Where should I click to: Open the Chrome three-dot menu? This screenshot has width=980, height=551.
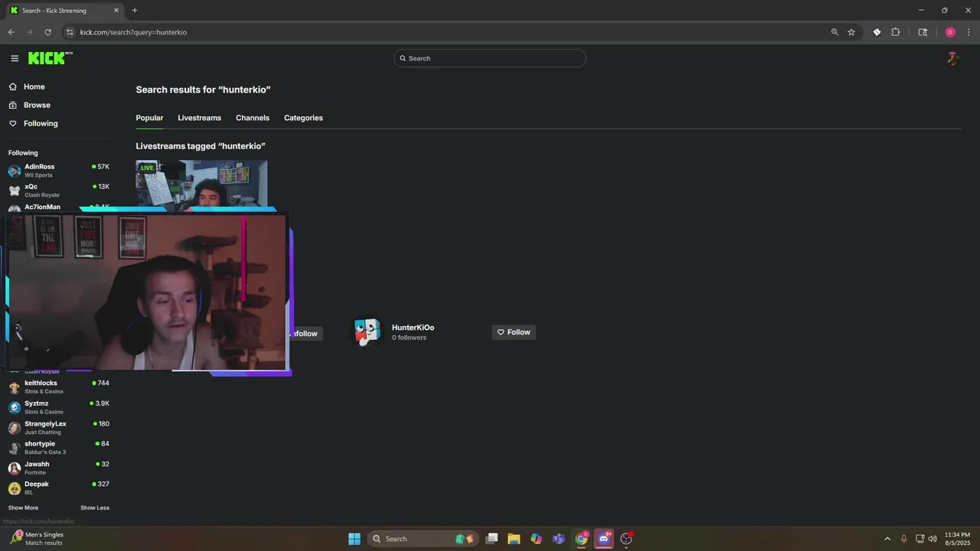[x=969, y=32]
